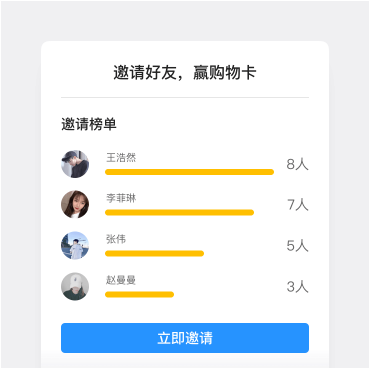The image size is (370, 368).
Task: Open 李菲琳's avatar photo
Action: point(75,204)
